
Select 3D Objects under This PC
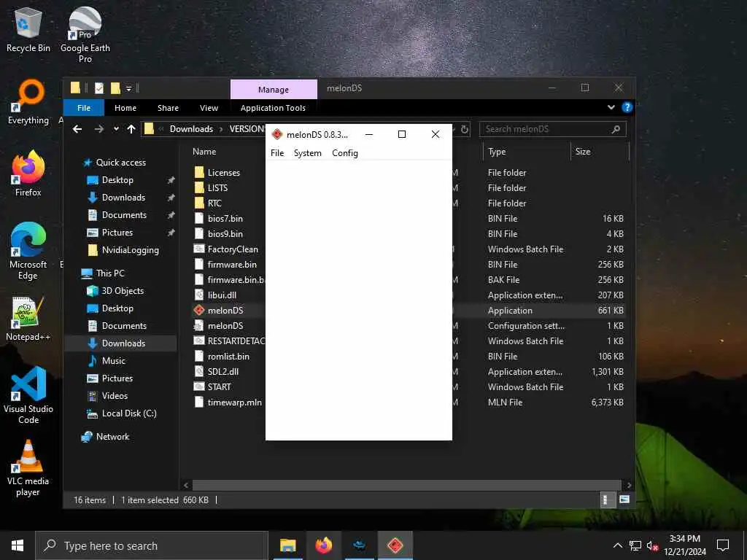(x=123, y=291)
